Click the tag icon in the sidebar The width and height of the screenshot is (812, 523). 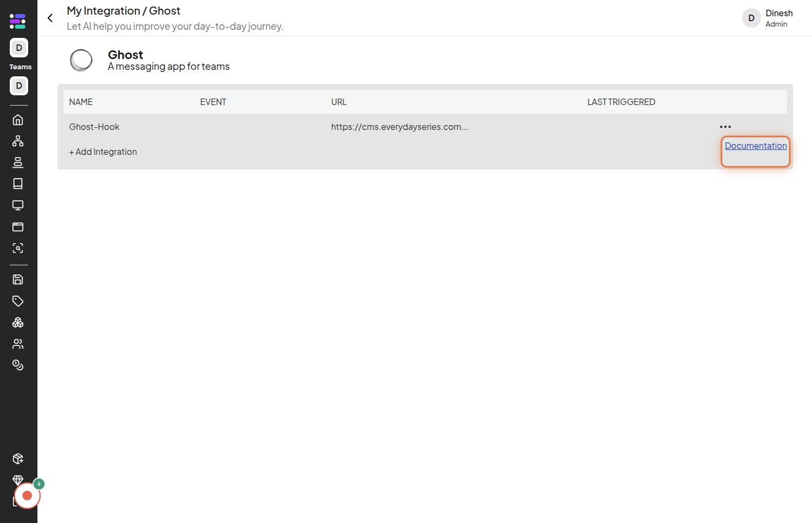tap(18, 301)
